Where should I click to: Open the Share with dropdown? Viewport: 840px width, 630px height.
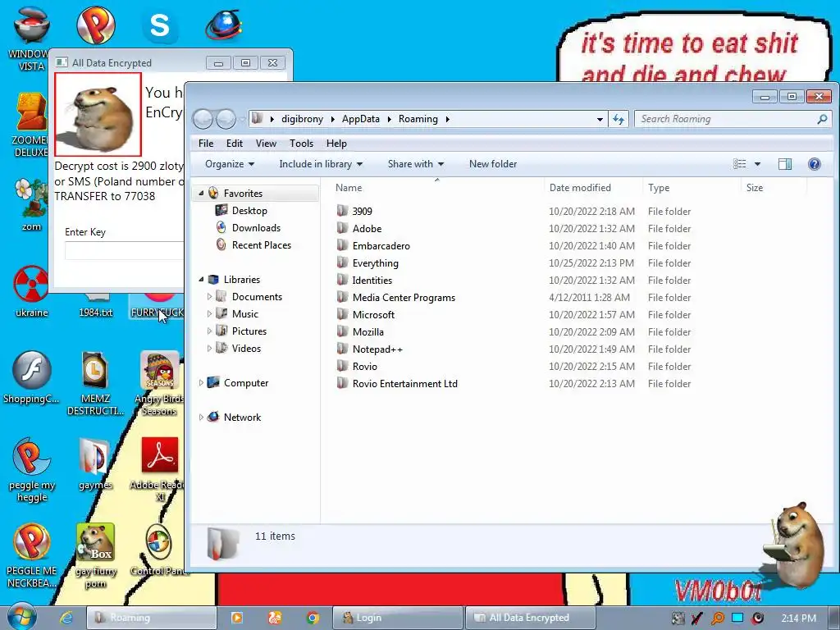416,164
